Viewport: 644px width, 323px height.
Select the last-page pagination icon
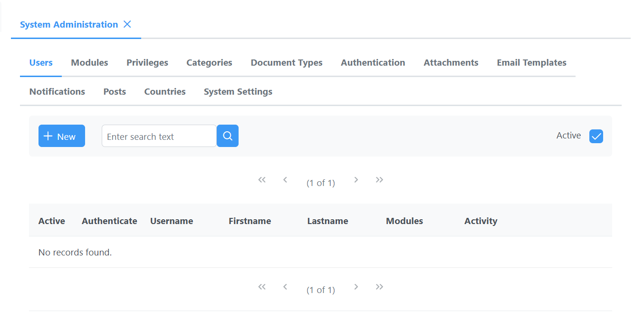pyautogui.click(x=379, y=179)
